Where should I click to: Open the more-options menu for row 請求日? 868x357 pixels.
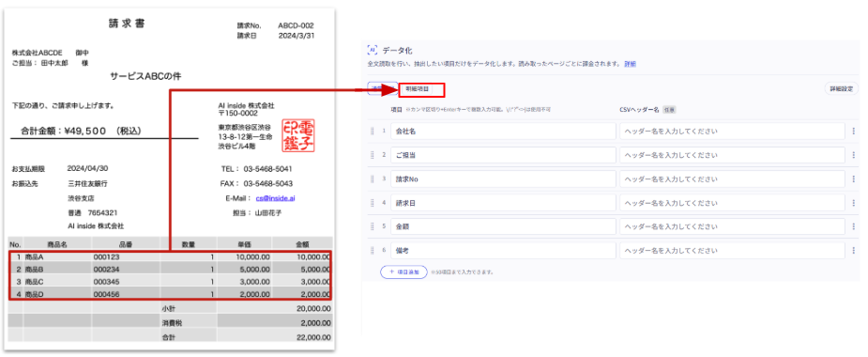(x=853, y=203)
